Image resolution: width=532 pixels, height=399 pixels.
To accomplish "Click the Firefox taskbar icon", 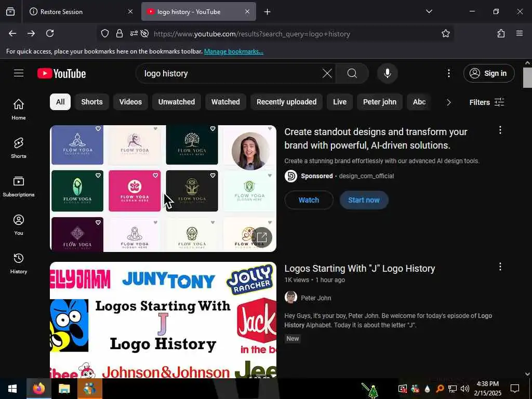I will pos(39,389).
